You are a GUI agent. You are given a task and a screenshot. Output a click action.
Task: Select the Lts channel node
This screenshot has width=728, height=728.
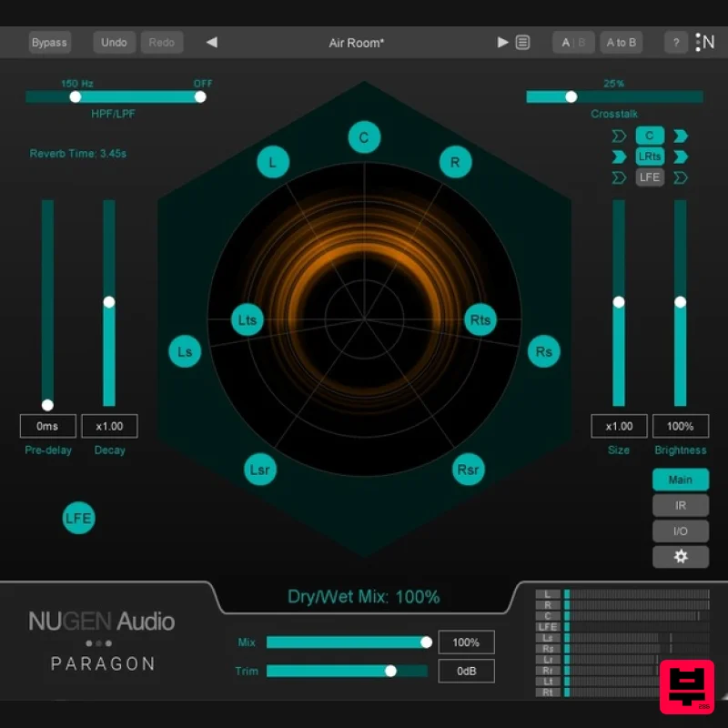tap(247, 319)
